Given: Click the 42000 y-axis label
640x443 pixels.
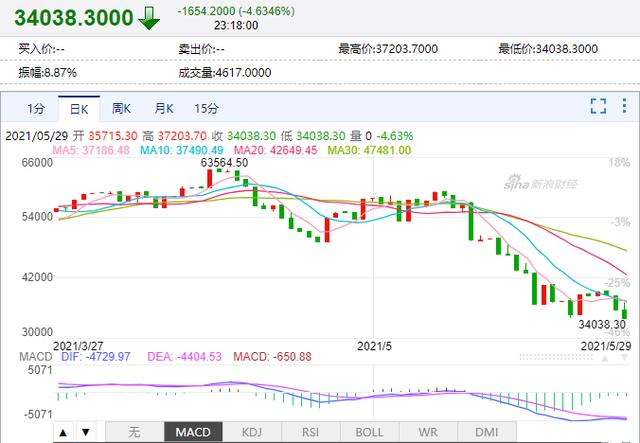Looking at the screenshot, I should point(38,277).
